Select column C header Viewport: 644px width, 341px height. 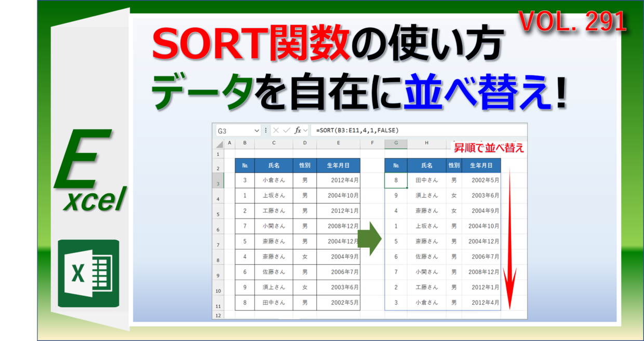[x=274, y=143]
